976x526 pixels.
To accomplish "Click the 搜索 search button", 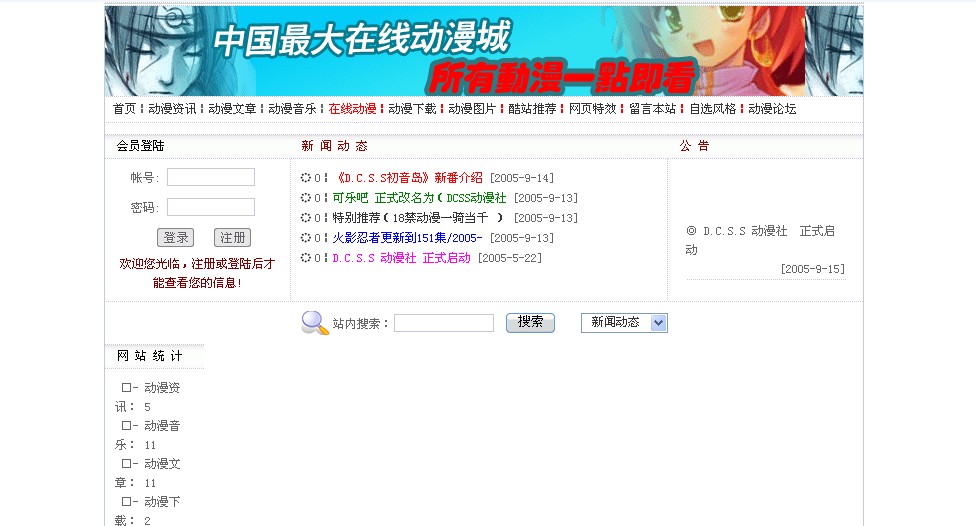I will tap(530, 322).
